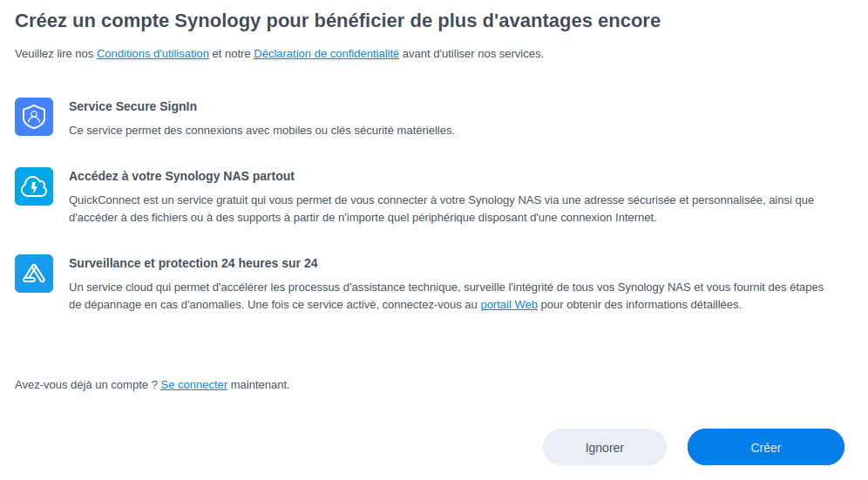Click the avant d'utiliser nos services text
Viewport: 868px width, 480px height.
472,54
